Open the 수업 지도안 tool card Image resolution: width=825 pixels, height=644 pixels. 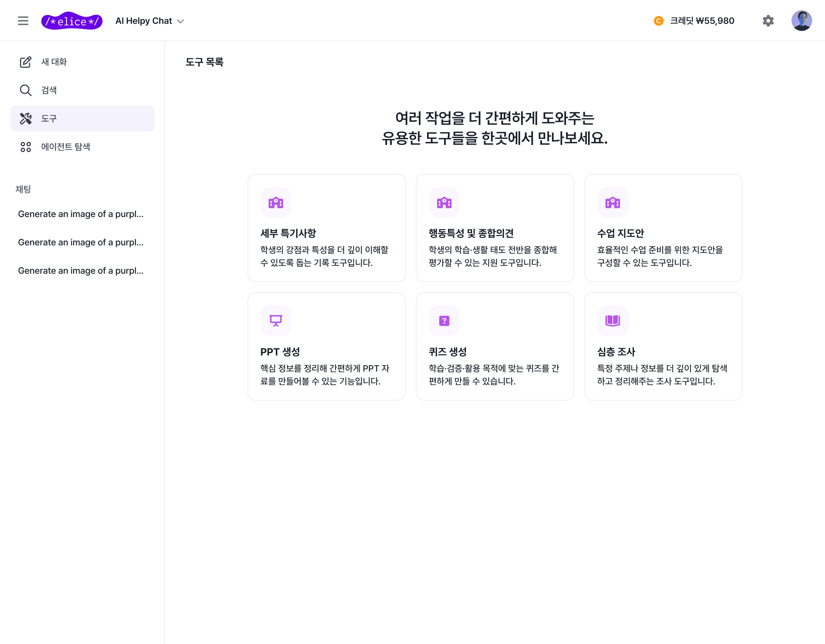pyautogui.click(x=663, y=228)
